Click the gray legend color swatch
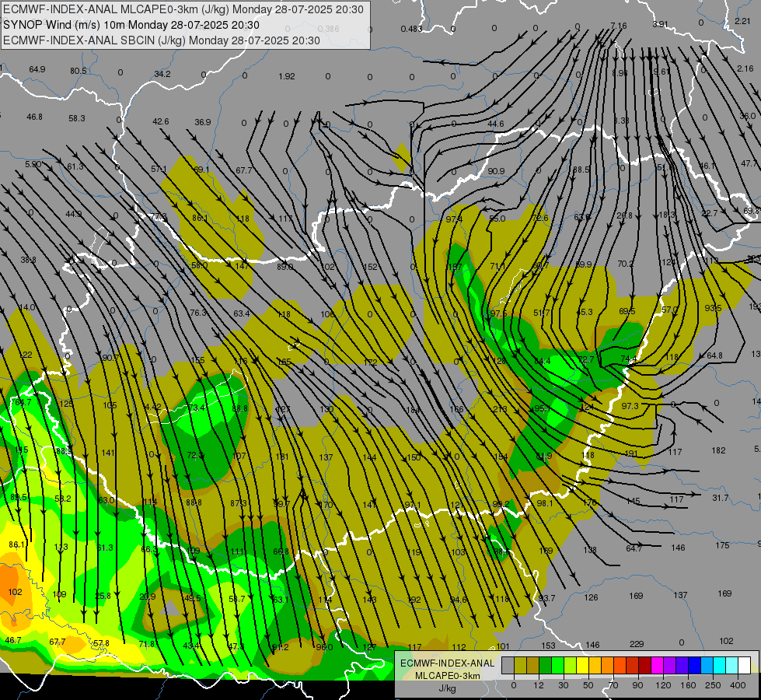Viewport: 761px width, 700px height. click(508, 665)
